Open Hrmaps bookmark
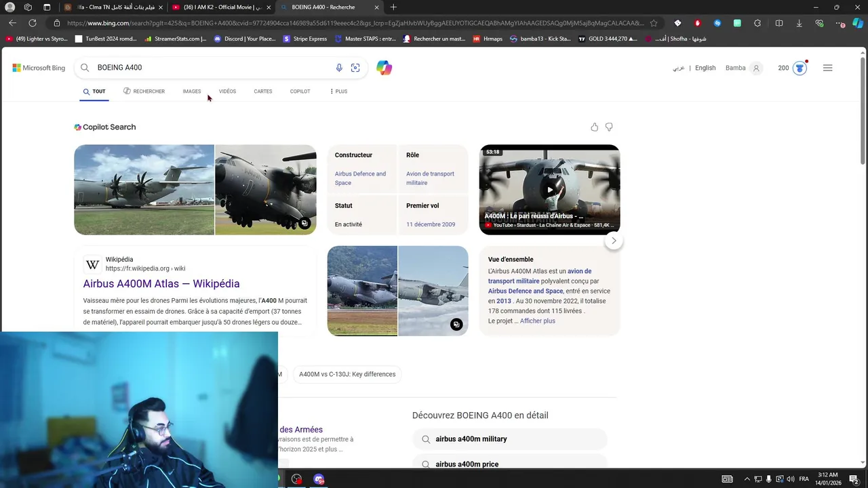The image size is (868, 488). coord(488,39)
